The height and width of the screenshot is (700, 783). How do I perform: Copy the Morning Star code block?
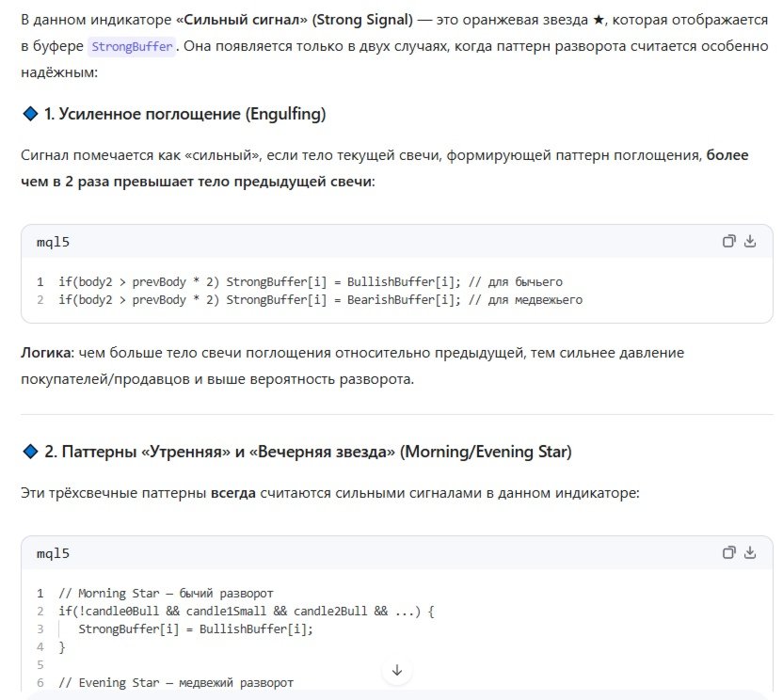point(729,552)
